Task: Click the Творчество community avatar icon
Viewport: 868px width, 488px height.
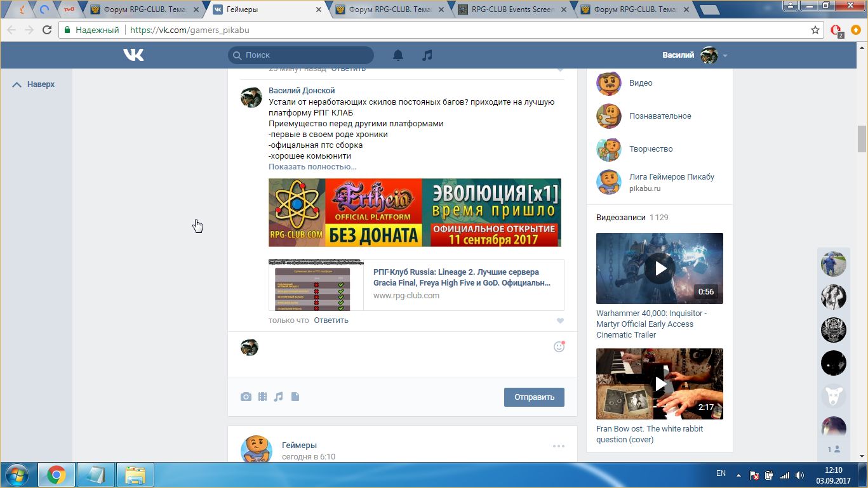Action: [609, 149]
